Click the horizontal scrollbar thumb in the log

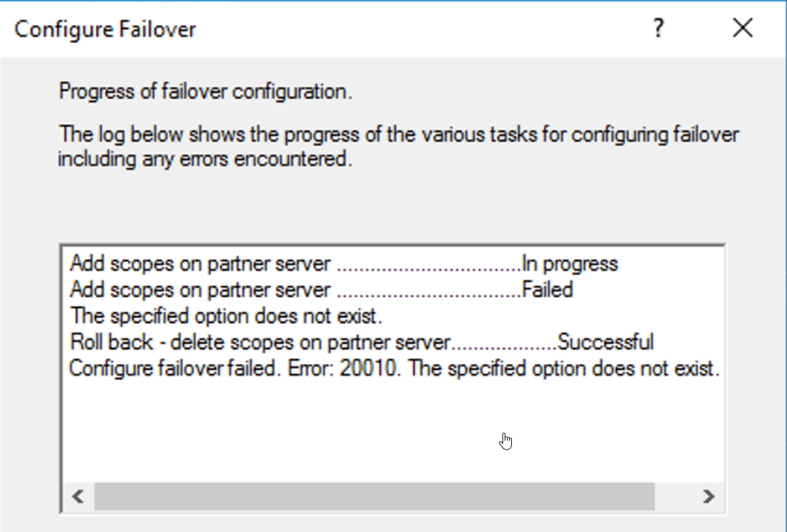pyautogui.click(x=374, y=496)
